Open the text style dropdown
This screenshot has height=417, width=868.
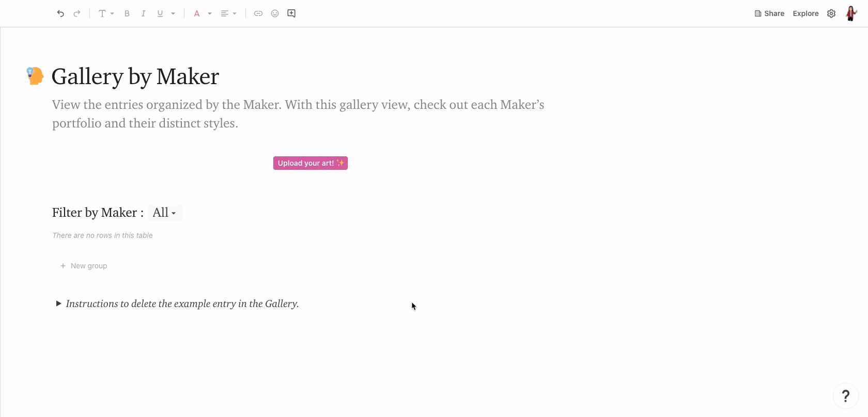pos(106,13)
